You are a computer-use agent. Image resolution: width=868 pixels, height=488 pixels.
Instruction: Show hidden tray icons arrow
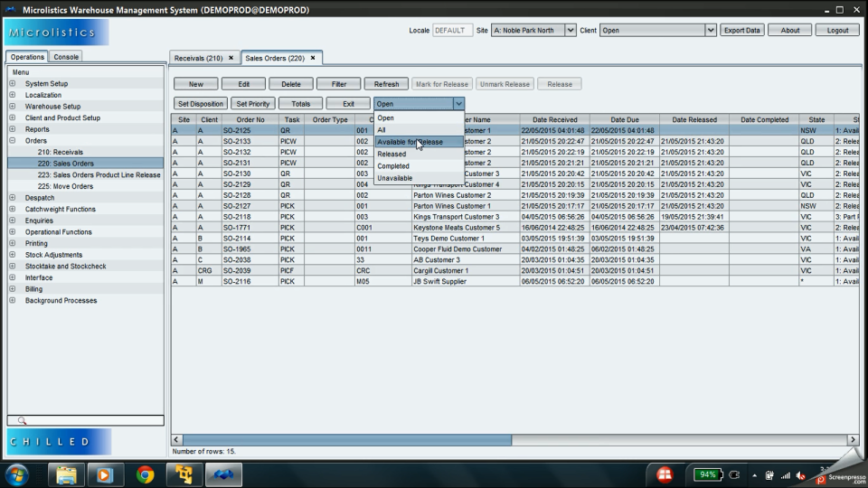[754, 475]
